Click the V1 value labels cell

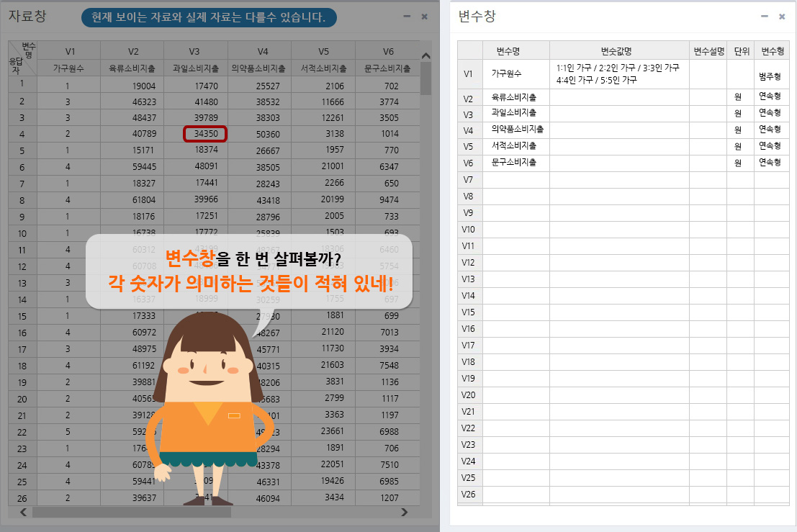[x=619, y=73]
